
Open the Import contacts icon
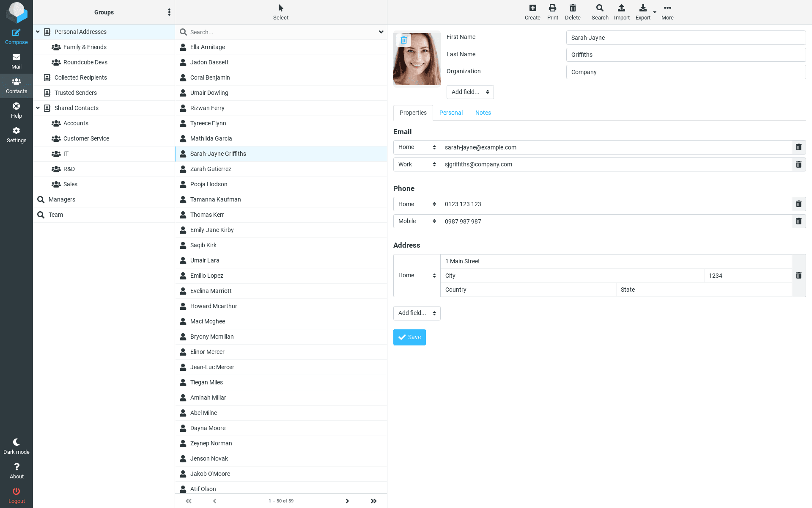tap(621, 11)
